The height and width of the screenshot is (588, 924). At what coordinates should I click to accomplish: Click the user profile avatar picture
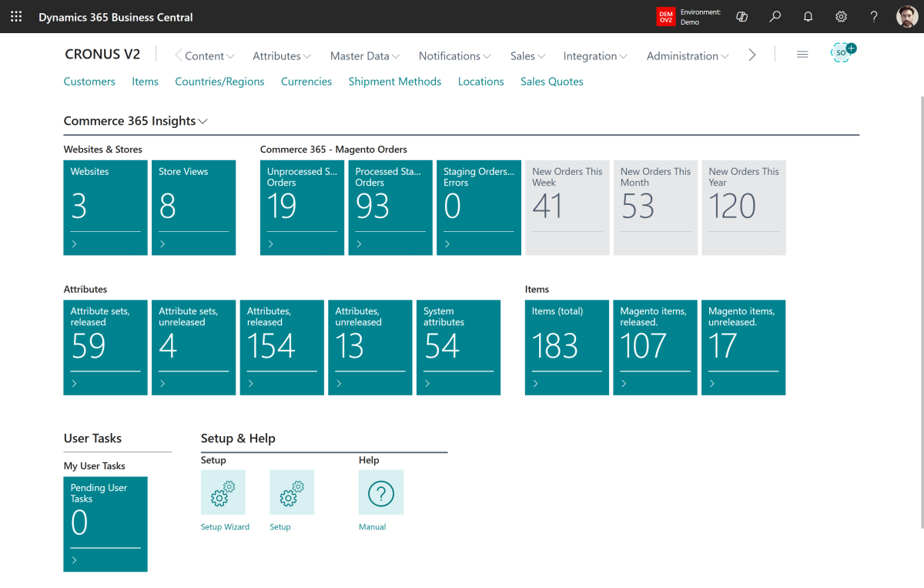point(906,16)
